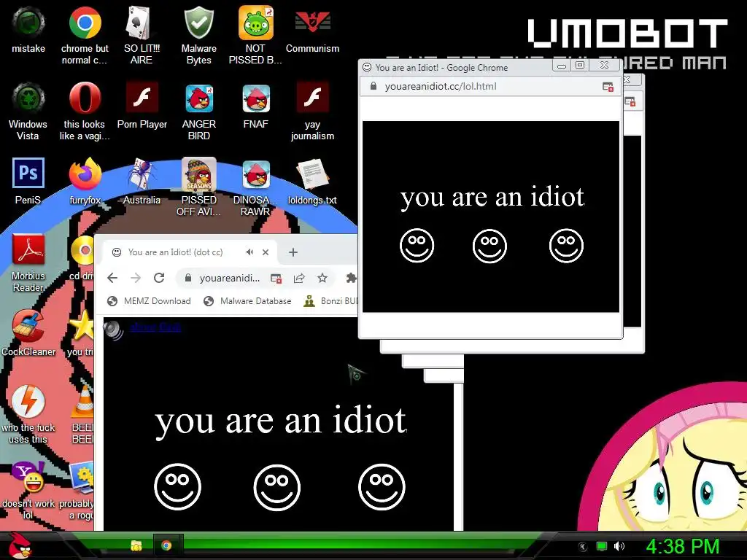
Task: Click the main window's youareanidi... address bar
Action: (230, 278)
